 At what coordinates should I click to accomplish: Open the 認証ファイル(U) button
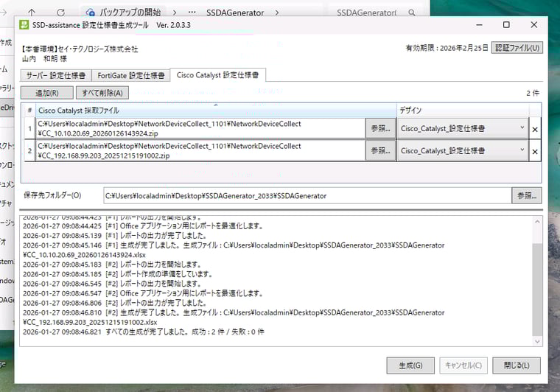click(517, 47)
